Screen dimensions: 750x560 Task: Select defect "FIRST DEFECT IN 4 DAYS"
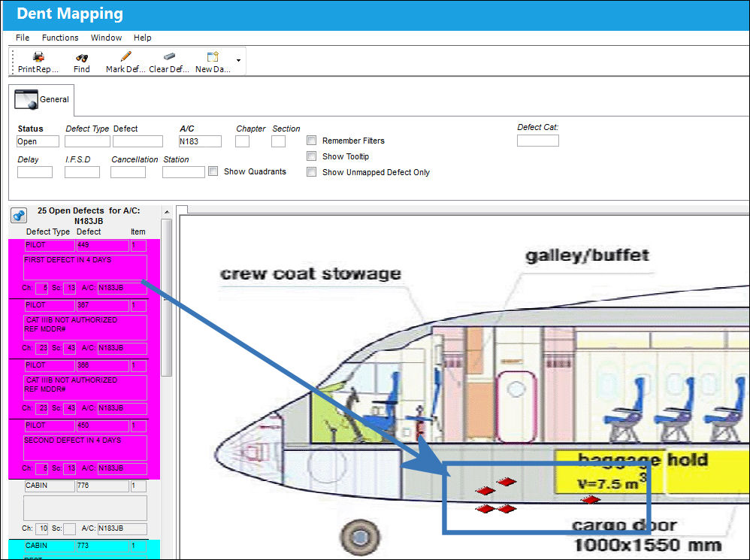[x=85, y=269]
